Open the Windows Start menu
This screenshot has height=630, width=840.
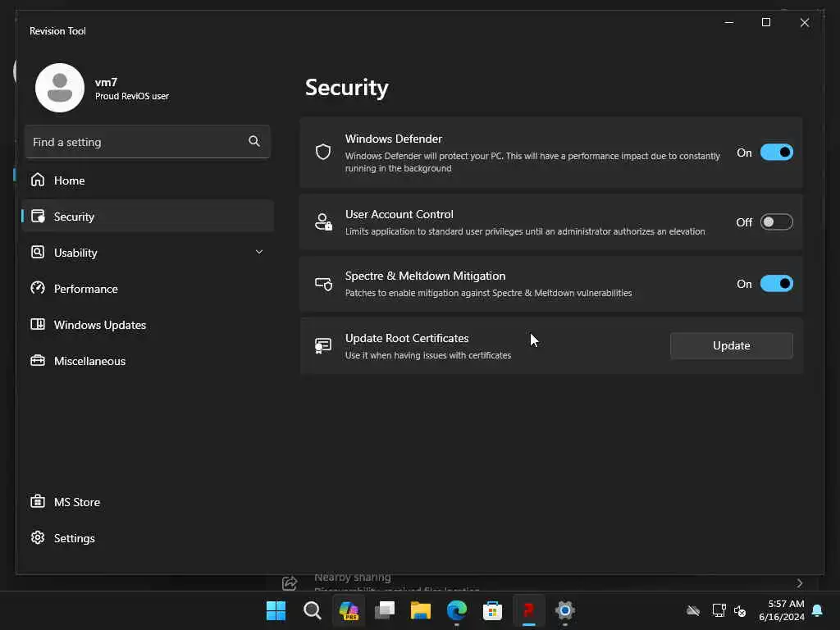276,610
